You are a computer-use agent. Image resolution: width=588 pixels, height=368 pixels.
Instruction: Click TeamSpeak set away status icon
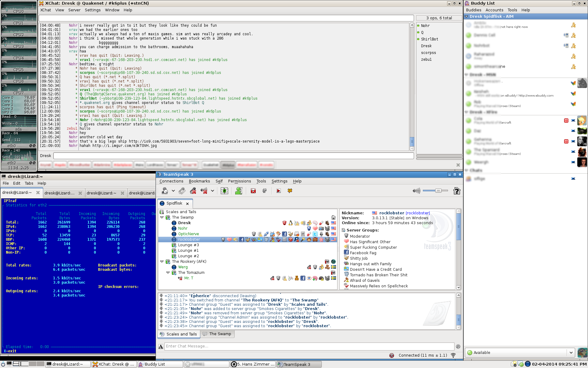point(165,191)
